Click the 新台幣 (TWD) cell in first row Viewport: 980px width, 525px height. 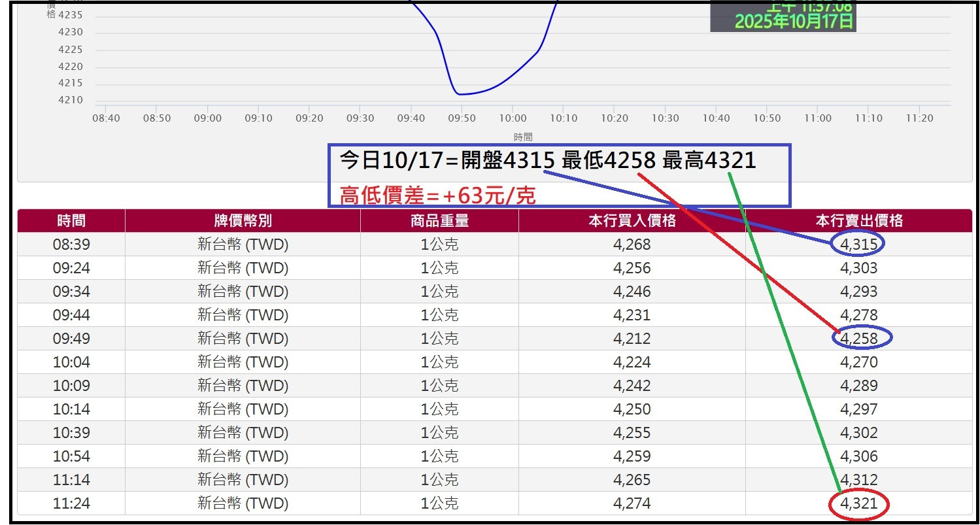tap(242, 244)
